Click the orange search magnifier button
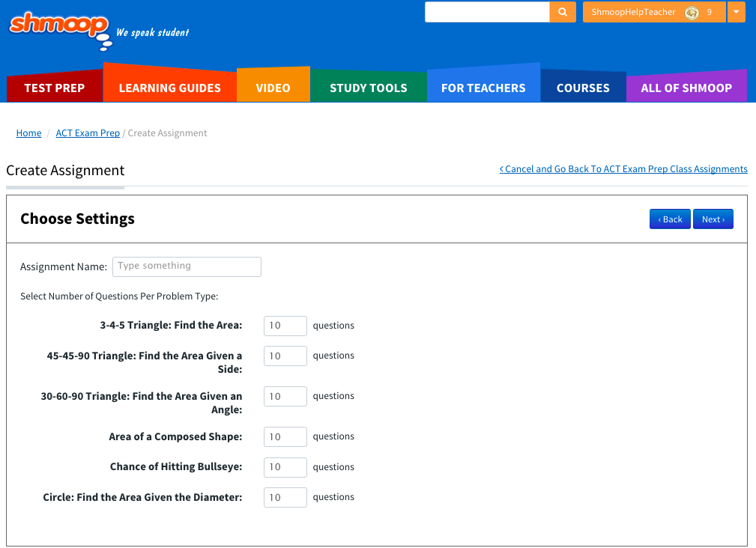This screenshot has width=756, height=548. [563, 12]
